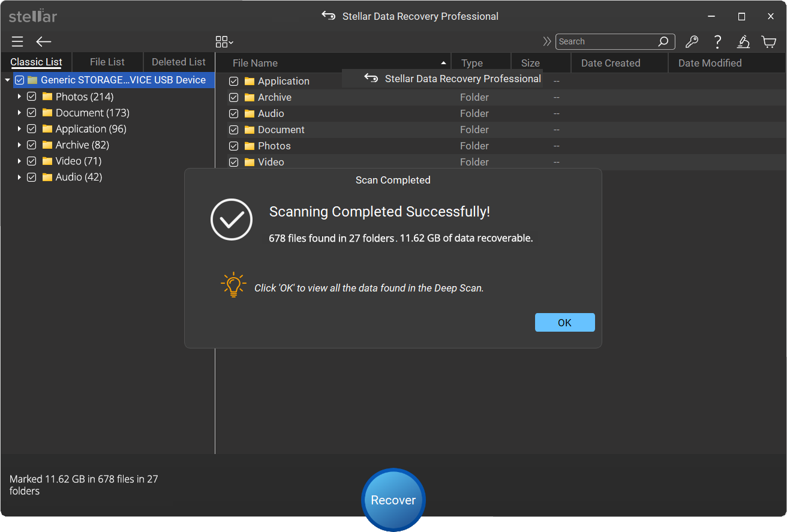This screenshot has width=787, height=532.
Task: Click the folder icon beside Archive (82)
Action: [x=47, y=145]
